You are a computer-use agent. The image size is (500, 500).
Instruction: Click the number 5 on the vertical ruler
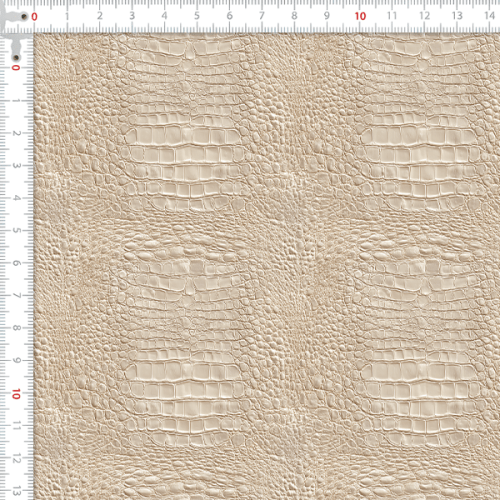click(16, 231)
